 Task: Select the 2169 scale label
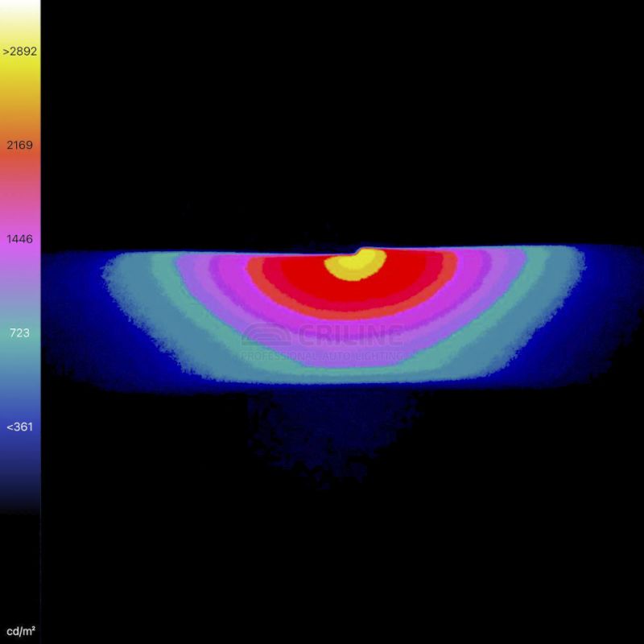(x=20, y=145)
